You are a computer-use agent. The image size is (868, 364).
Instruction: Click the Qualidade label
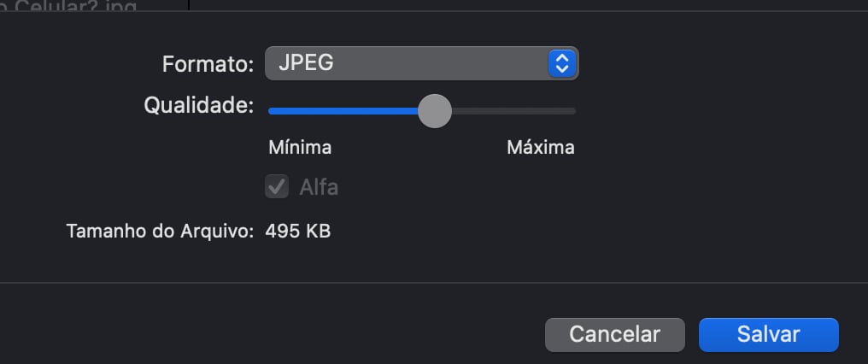pyautogui.click(x=199, y=106)
